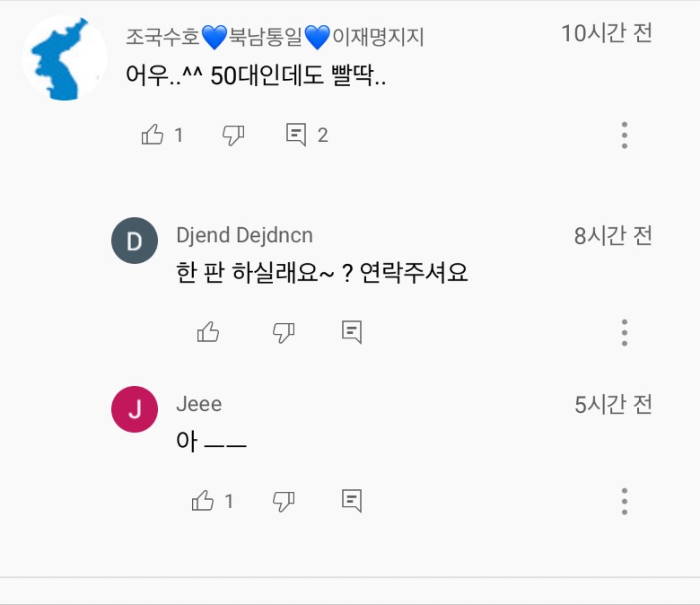Viewport: 700px width, 605px height.
Task: Dislike the reply from Jeee
Action: [x=284, y=500]
